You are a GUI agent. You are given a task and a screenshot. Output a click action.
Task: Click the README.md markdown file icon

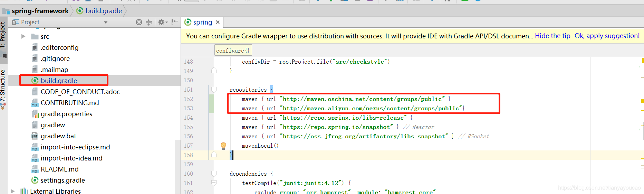[35, 169]
